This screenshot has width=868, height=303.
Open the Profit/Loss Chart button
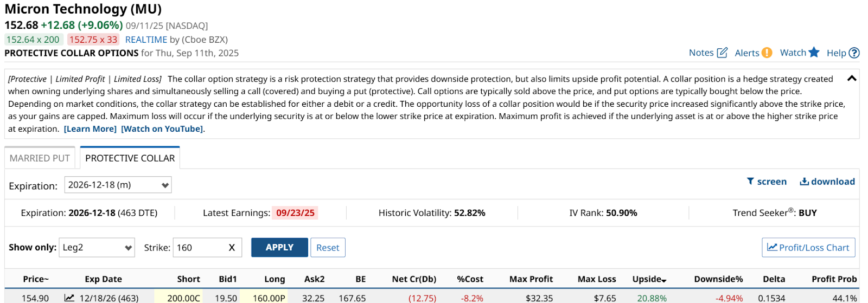pos(808,247)
